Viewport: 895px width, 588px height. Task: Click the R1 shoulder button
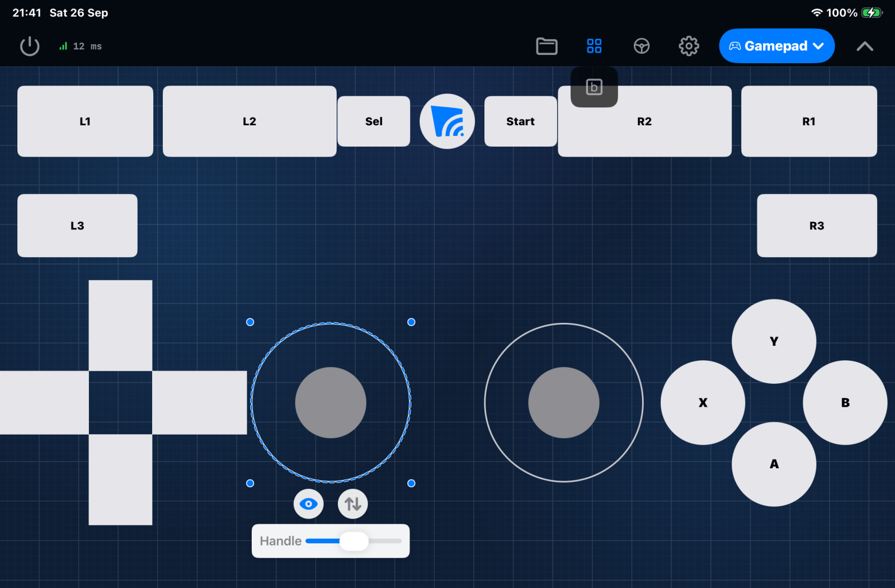pyautogui.click(x=809, y=121)
